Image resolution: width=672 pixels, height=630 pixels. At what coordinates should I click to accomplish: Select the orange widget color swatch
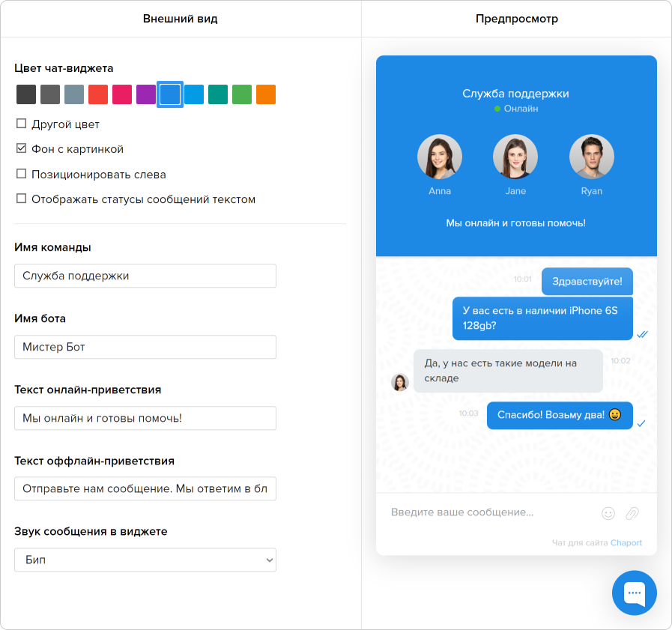tap(267, 94)
